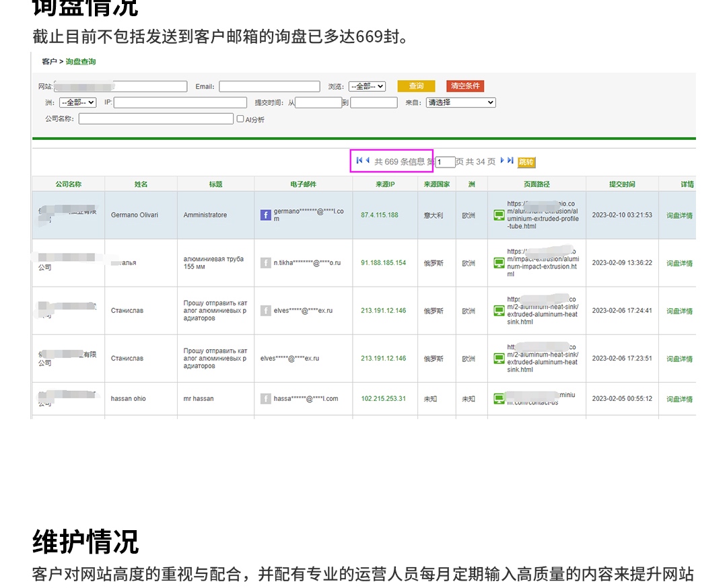This screenshot has width=727, height=588.
Task: Click the name Germano Olivari
Action: point(135,215)
